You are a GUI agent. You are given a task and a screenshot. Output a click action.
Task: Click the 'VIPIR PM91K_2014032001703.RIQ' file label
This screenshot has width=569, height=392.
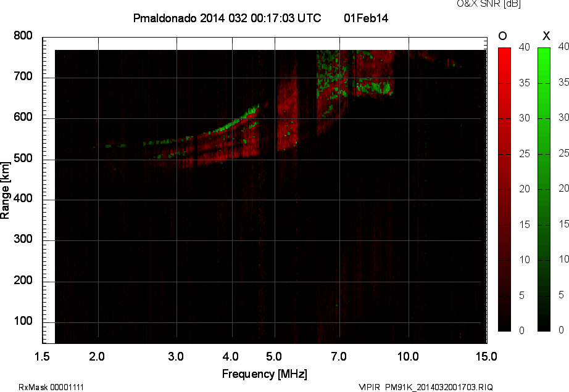click(426, 387)
